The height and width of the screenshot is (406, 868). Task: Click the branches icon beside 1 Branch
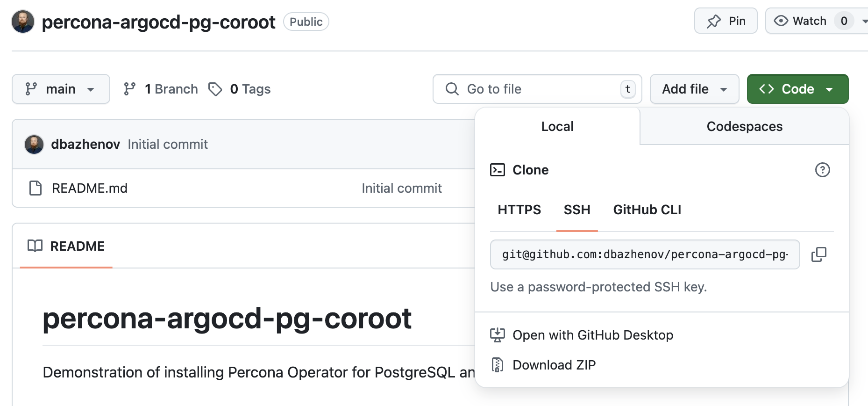129,89
